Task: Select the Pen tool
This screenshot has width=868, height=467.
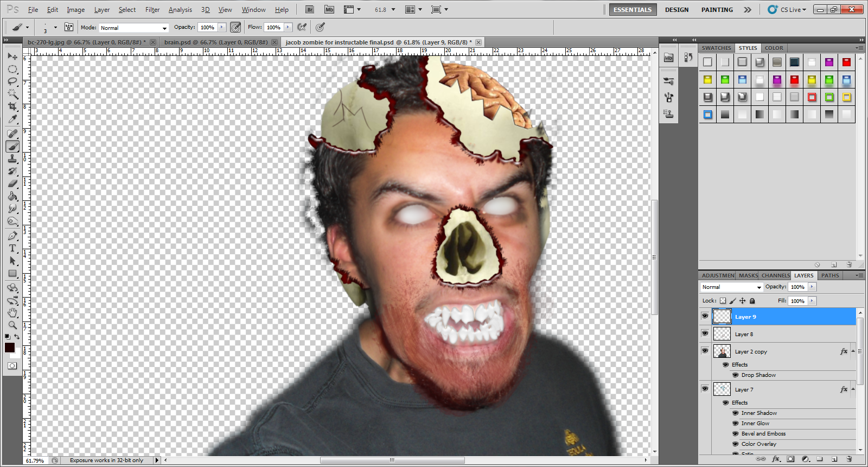Action: pos(12,236)
